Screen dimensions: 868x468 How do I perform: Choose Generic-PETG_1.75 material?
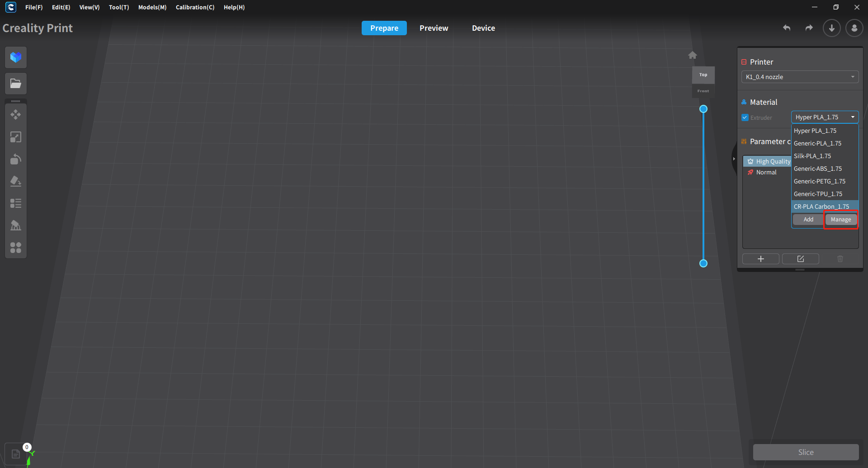tap(825, 181)
